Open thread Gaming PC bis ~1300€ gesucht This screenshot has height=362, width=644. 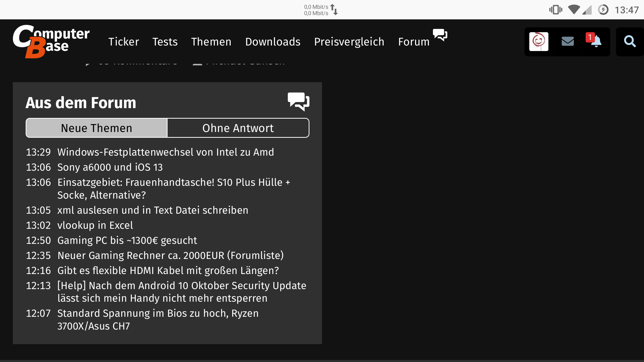[127, 240]
